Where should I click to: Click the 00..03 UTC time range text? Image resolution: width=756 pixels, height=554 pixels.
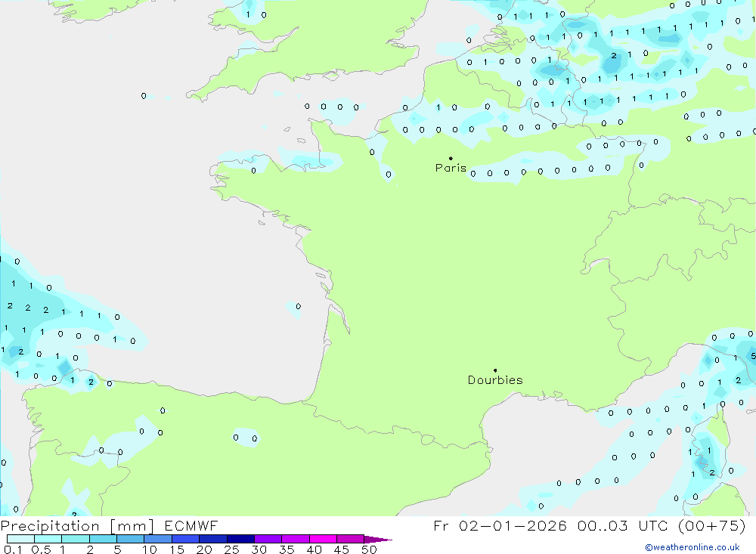(x=624, y=525)
